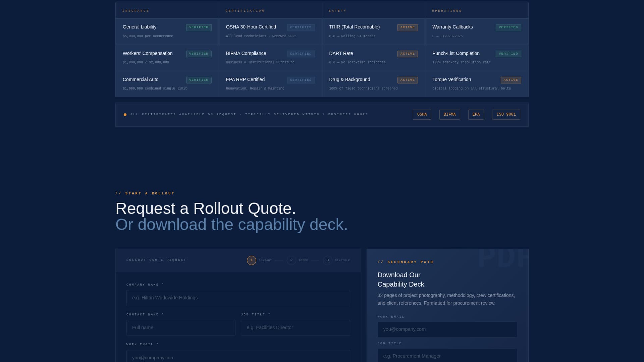Select the EPA badge
This screenshot has width=644, height=362.
pyautogui.click(x=476, y=115)
